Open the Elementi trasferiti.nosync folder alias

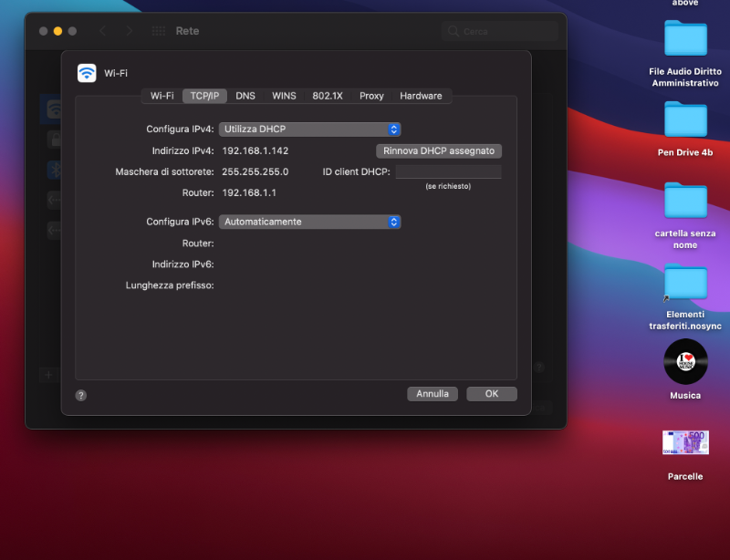[685, 283]
